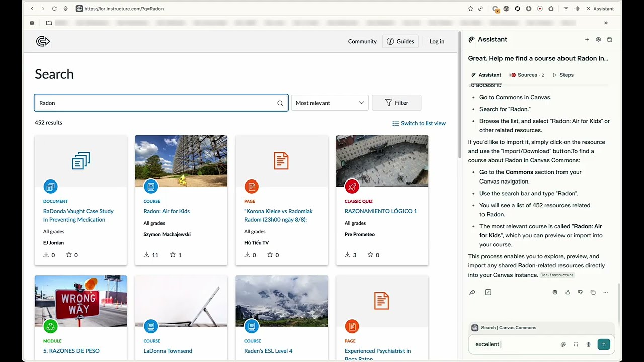Attach a file with the paperclip icon
The height and width of the screenshot is (362, 644).
[x=563, y=344]
